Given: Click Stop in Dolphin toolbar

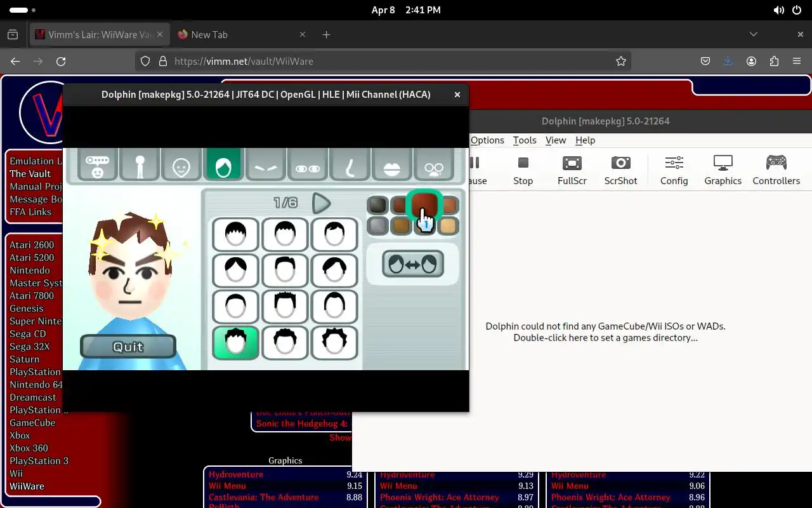Looking at the screenshot, I should tap(523, 171).
